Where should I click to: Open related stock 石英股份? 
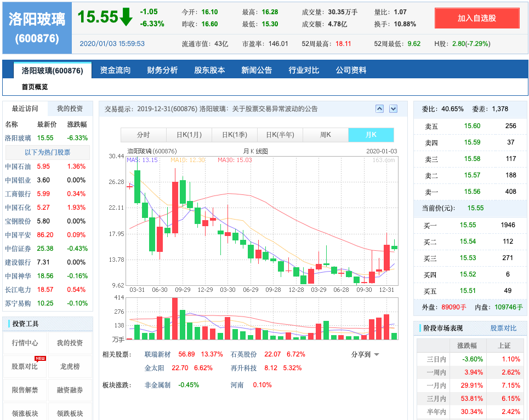click(243, 354)
